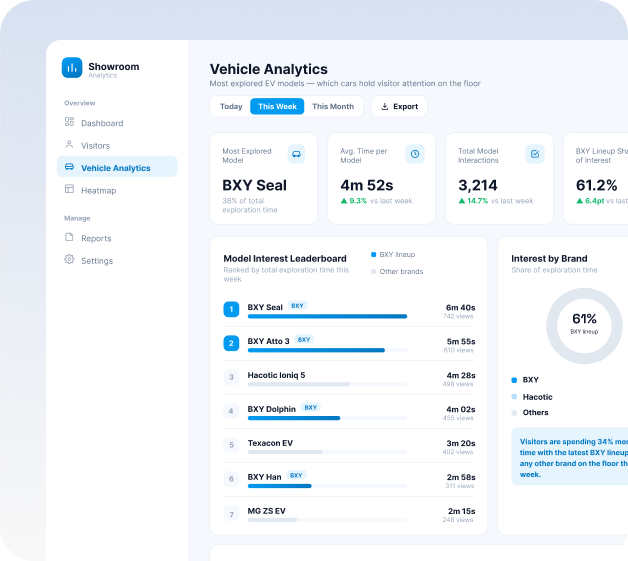Image resolution: width=628 pixels, height=561 pixels.
Task: Click the Reports document icon
Action: (69, 237)
